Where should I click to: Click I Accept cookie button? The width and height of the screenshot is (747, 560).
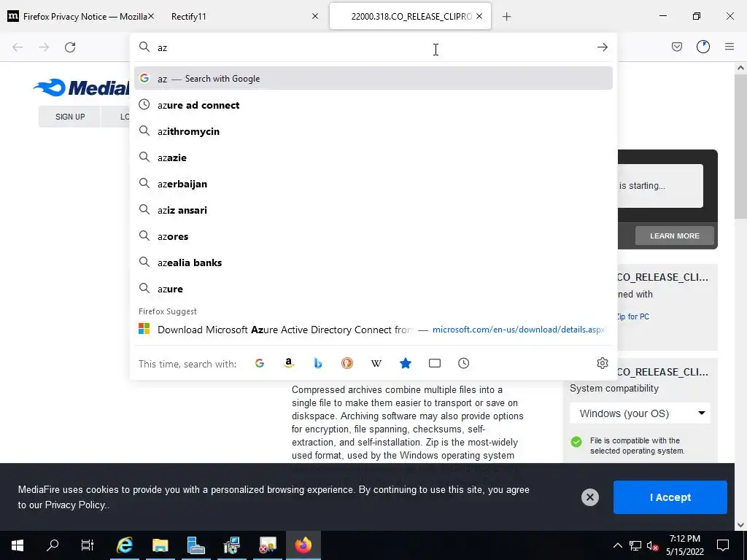click(x=670, y=497)
